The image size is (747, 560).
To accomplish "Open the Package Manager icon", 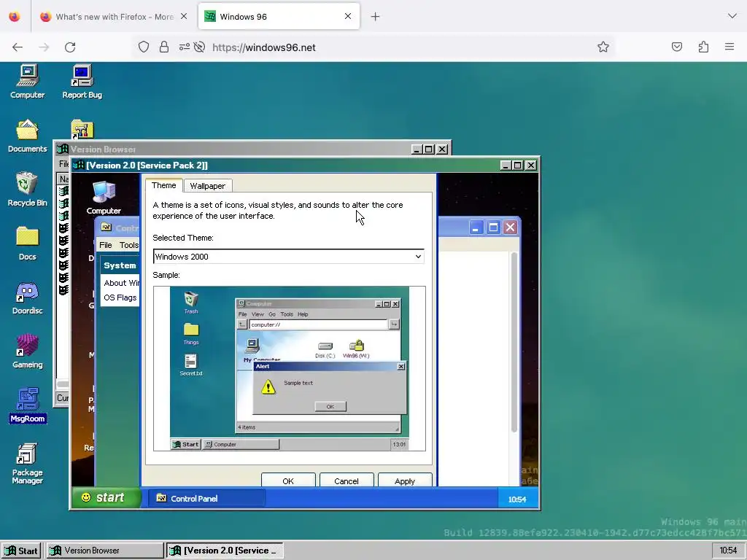I will pos(27,463).
